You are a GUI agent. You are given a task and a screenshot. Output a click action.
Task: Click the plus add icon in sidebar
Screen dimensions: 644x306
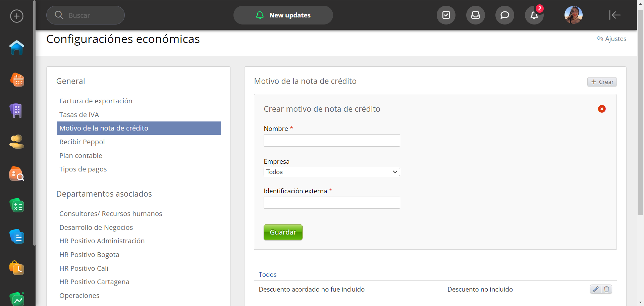[17, 16]
